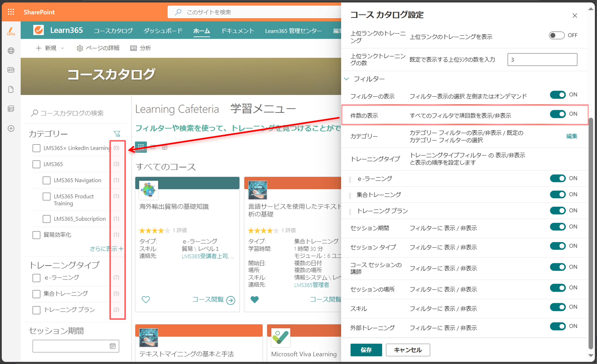Unfavorite the filled heart on 言語サービス course

[254, 300]
